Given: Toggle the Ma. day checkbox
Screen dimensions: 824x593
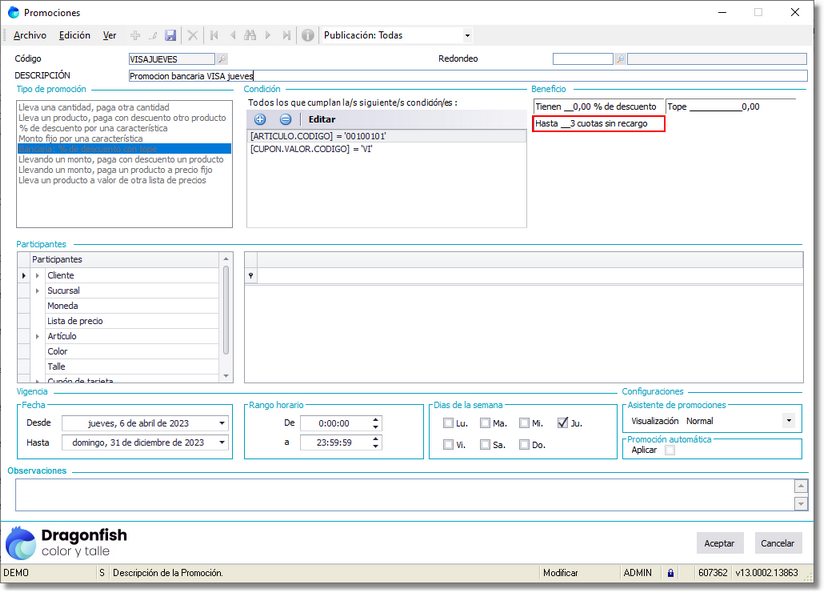Looking at the screenshot, I should point(485,423).
